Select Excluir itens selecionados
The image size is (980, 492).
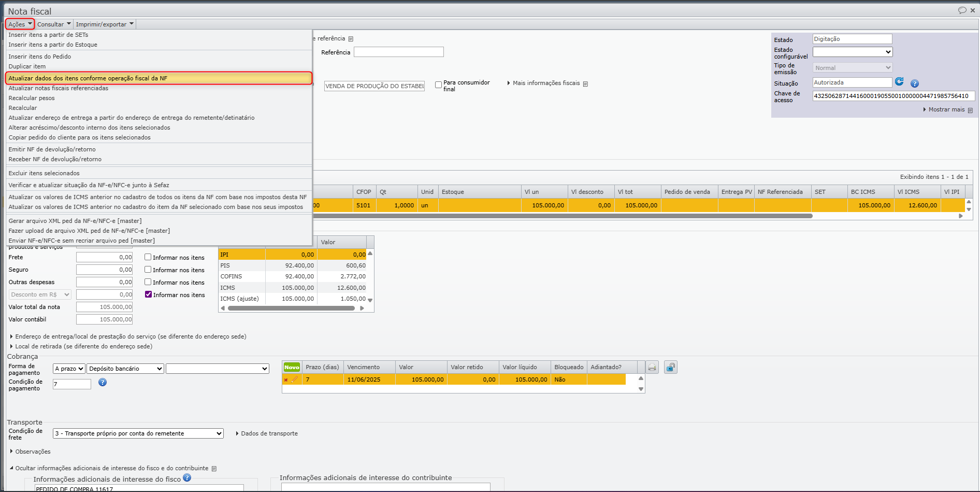pos(159,173)
